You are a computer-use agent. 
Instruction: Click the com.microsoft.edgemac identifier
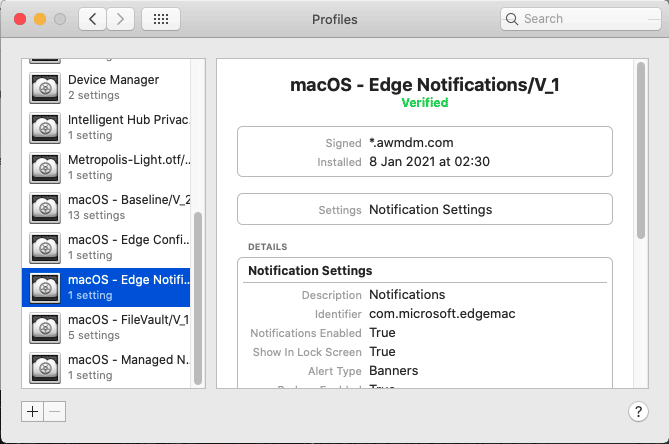(x=442, y=314)
